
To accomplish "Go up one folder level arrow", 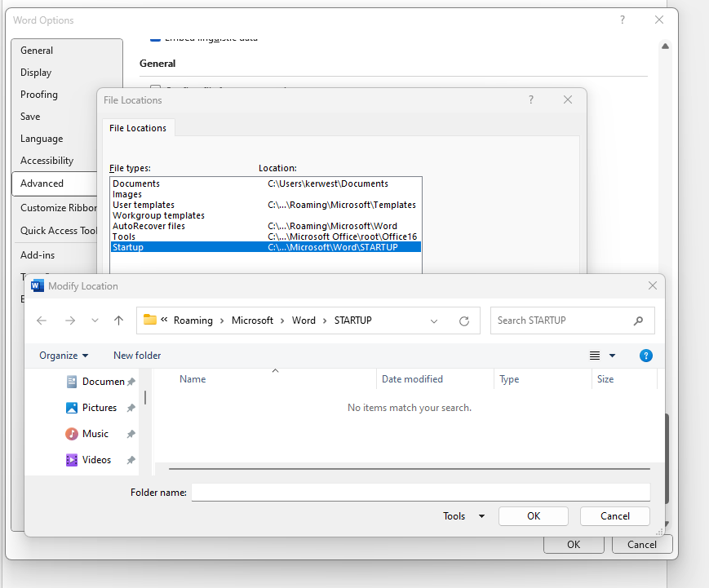I will [118, 321].
